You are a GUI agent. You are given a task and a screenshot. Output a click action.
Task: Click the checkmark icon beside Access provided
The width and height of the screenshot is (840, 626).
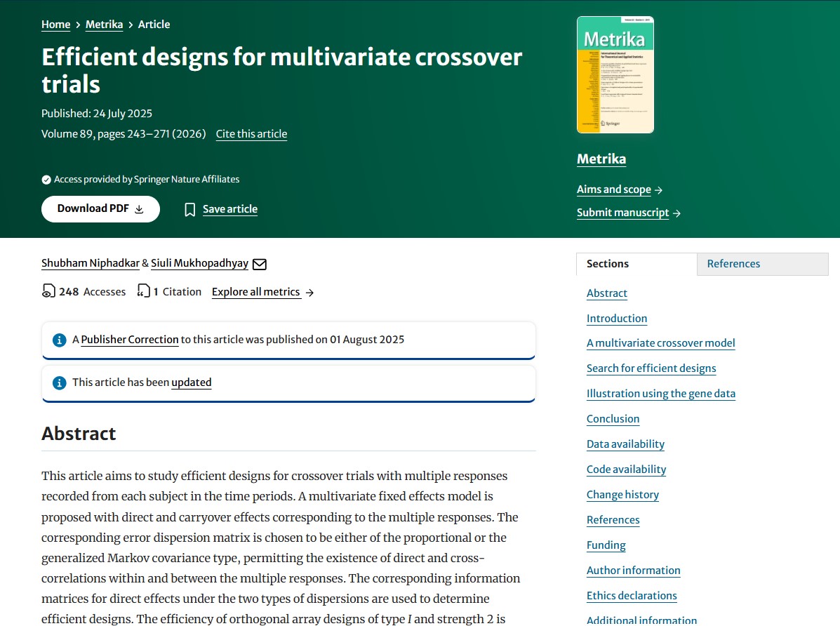(46, 180)
